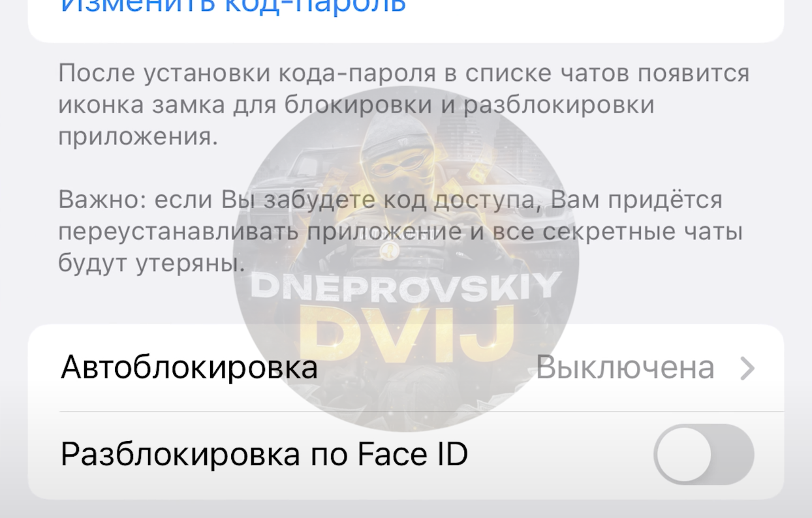Tap the Изменить код-пароль link
This screenshot has width=812, height=518.
pyautogui.click(x=233, y=7)
